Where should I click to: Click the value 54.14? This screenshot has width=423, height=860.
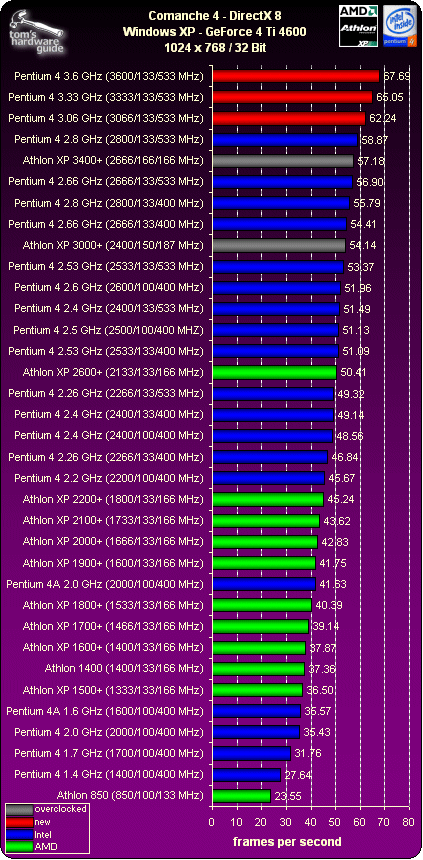(x=363, y=245)
